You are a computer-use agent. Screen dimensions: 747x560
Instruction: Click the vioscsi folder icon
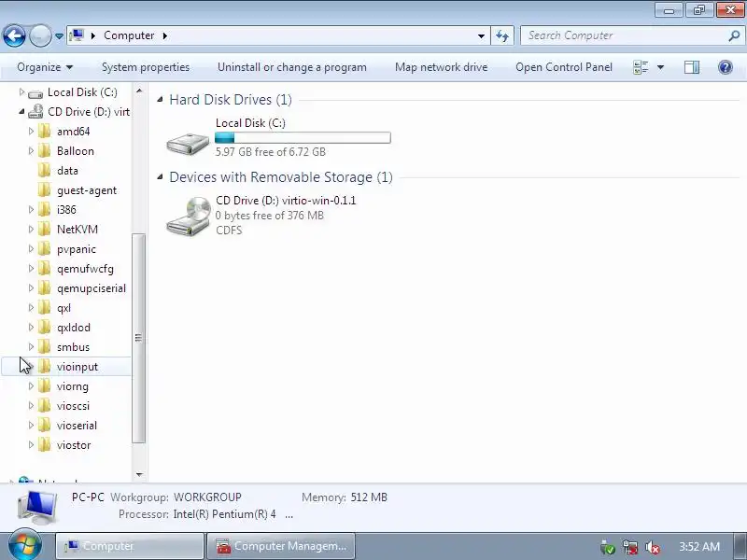[x=44, y=406]
